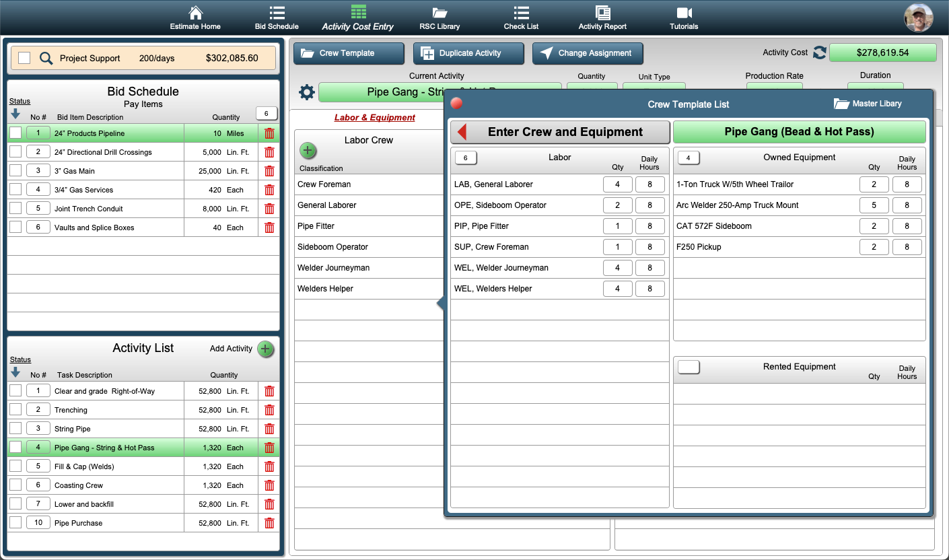Add a new activity with the green plus
949x560 pixels.
(266, 349)
